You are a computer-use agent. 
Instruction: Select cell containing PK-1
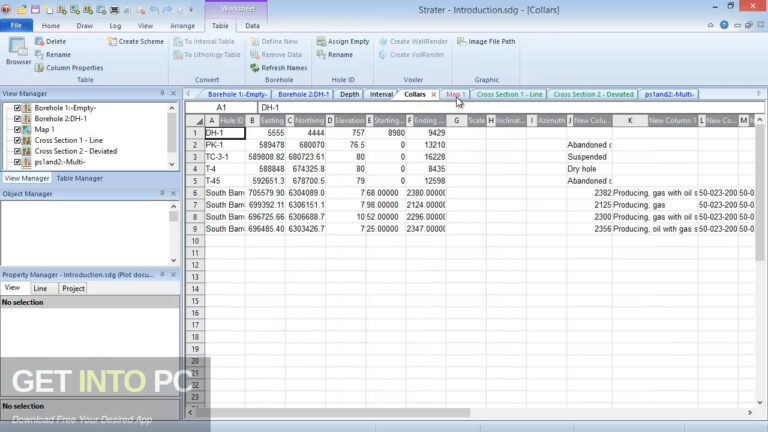click(x=225, y=145)
